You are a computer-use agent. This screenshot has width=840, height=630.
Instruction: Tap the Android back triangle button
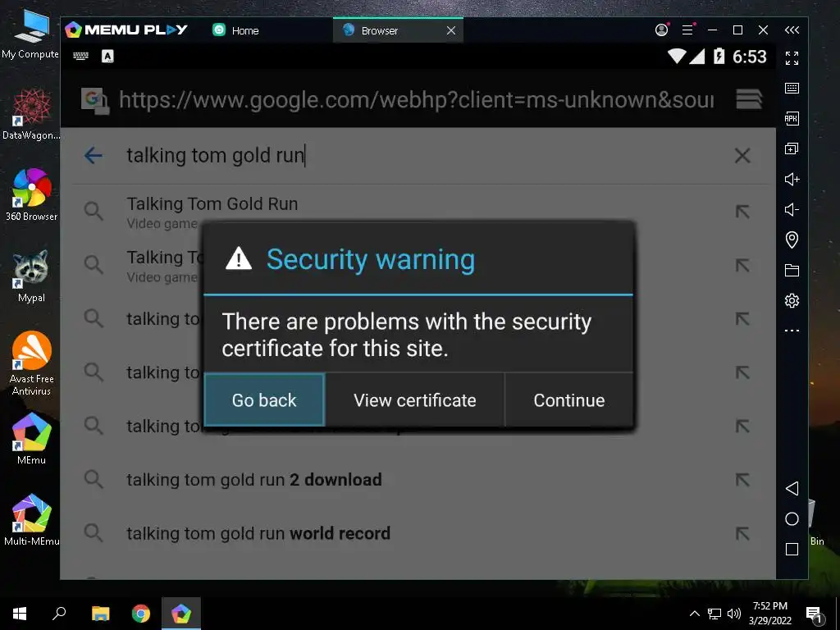[792, 488]
